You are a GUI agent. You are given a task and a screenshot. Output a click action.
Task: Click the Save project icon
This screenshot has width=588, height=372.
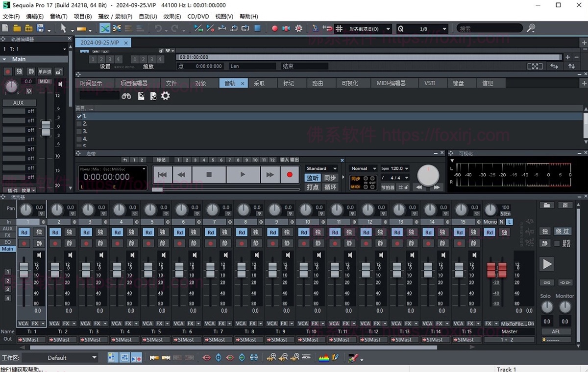click(x=40, y=28)
